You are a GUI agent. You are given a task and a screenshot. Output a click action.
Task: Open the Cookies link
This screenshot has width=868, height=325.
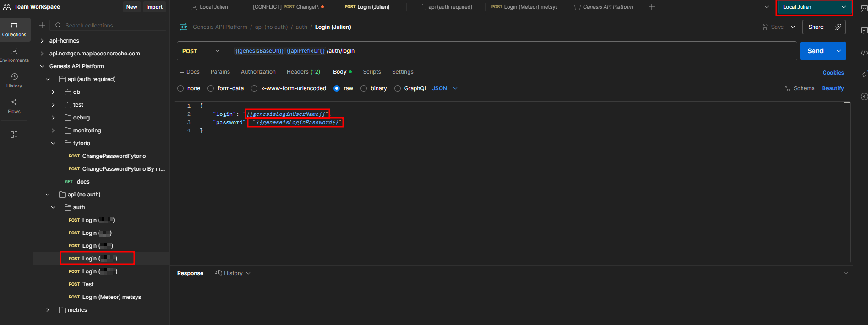click(833, 73)
